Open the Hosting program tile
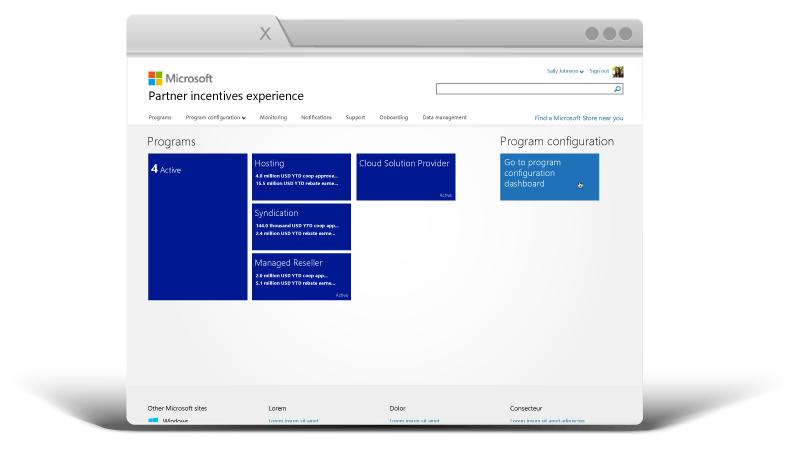 click(301, 177)
